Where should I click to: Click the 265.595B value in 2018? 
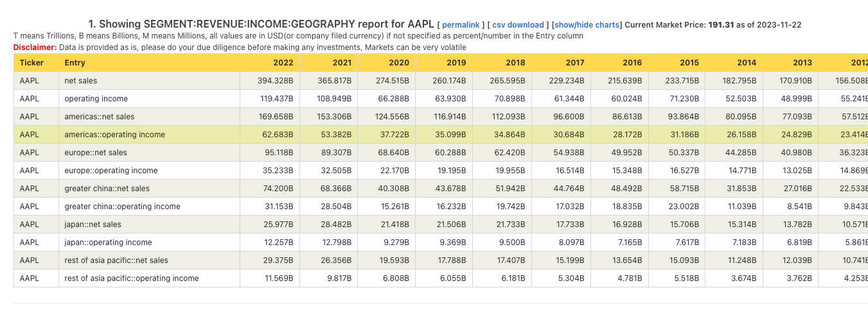508,81
